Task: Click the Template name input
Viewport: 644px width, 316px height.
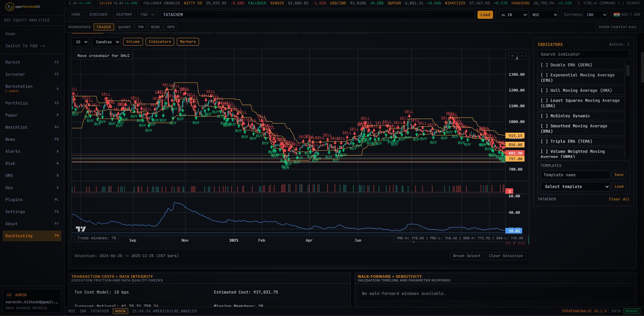Action: pyautogui.click(x=575, y=175)
